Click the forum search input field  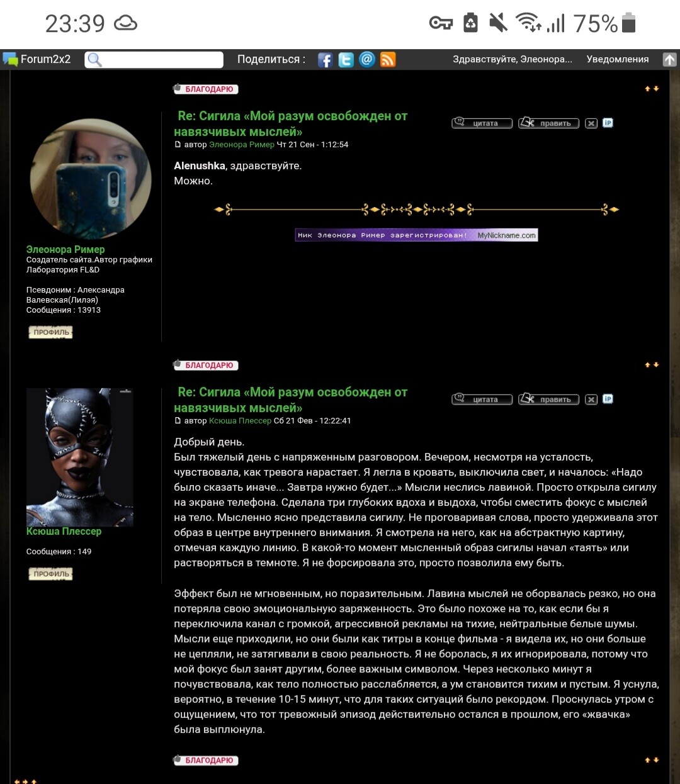tap(154, 59)
